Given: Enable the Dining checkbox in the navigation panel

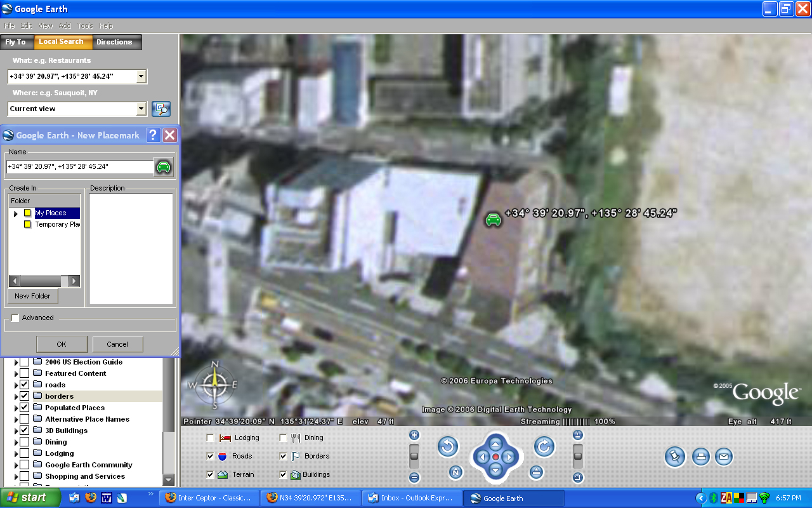Looking at the screenshot, I should [x=284, y=438].
